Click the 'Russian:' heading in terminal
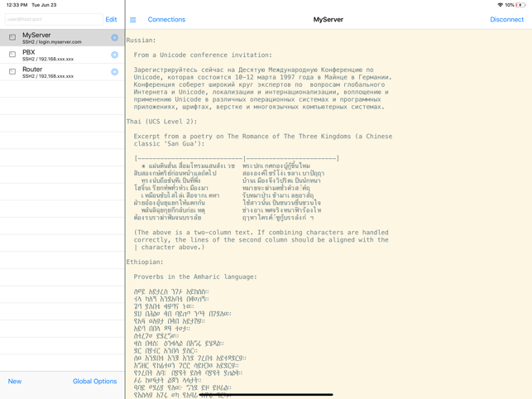532x399 pixels. click(141, 41)
